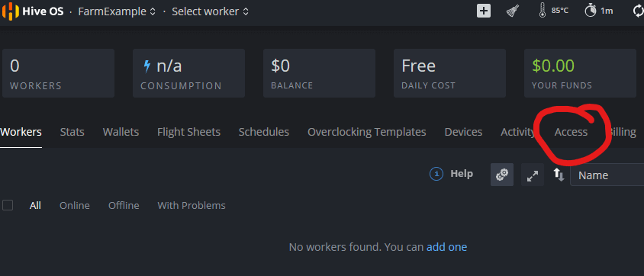Toggle the sort direction arrows icon
The width and height of the screenshot is (644, 276).
click(x=559, y=175)
